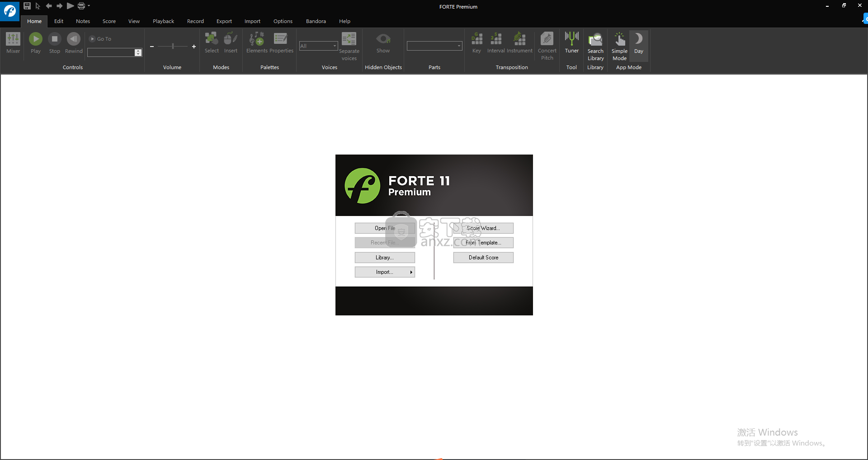The image size is (868, 460).
Task: Open the Import ribbon tab
Action: click(x=252, y=21)
